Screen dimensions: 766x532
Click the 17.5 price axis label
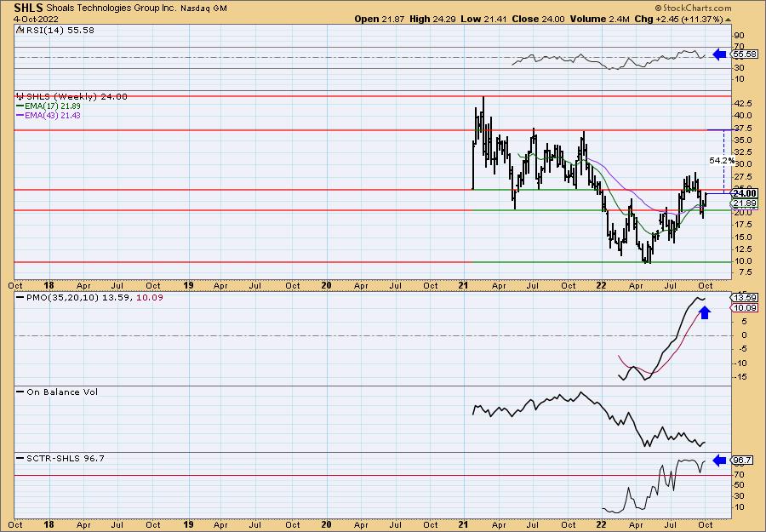pyautogui.click(x=743, y=225)
